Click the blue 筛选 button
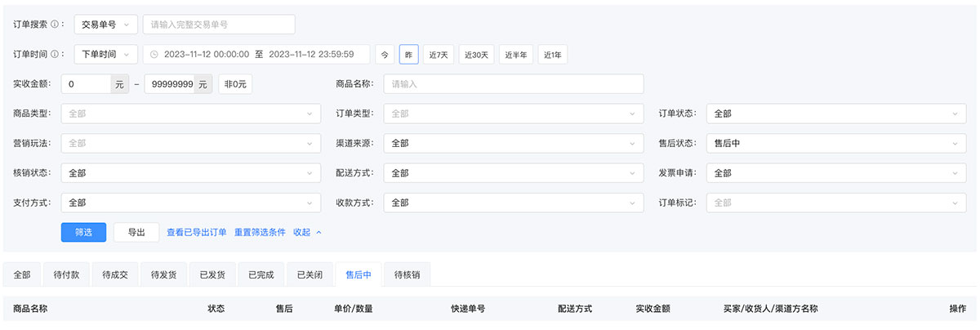 (83, 233)
